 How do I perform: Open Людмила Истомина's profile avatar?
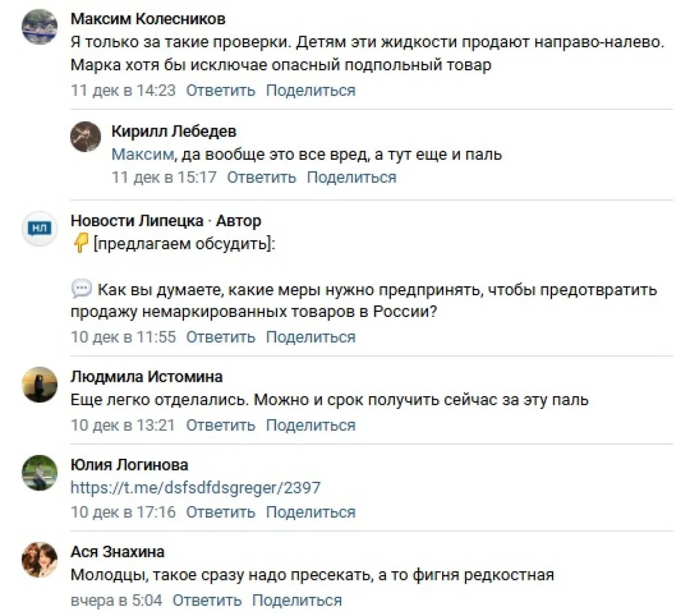click(x=40, y=384)
